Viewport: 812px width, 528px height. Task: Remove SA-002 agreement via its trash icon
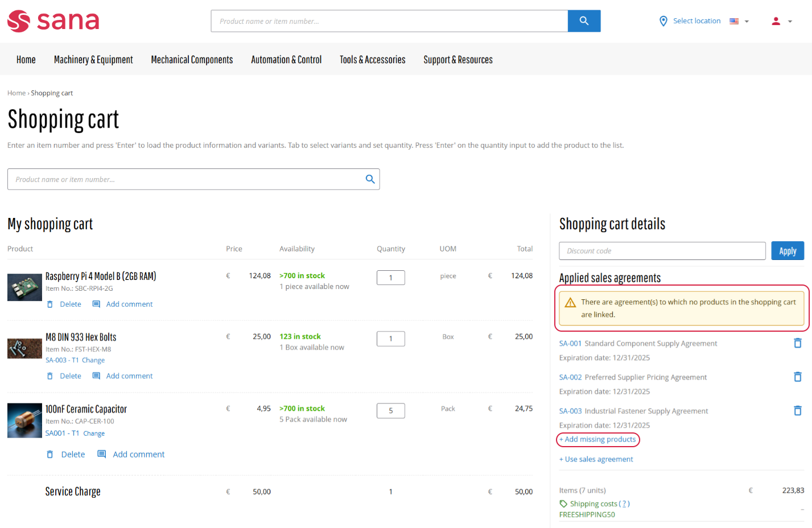click(797, 377)
